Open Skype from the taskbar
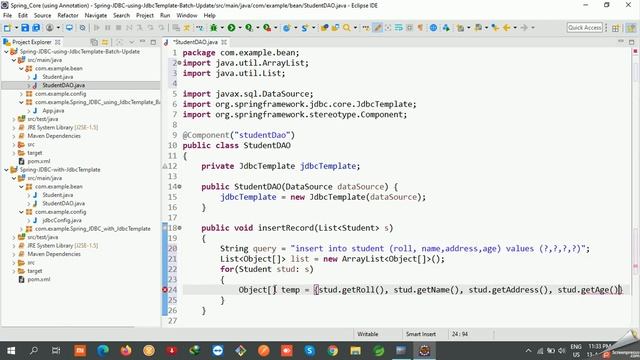 pyautogui.click(x=309, y=351)
